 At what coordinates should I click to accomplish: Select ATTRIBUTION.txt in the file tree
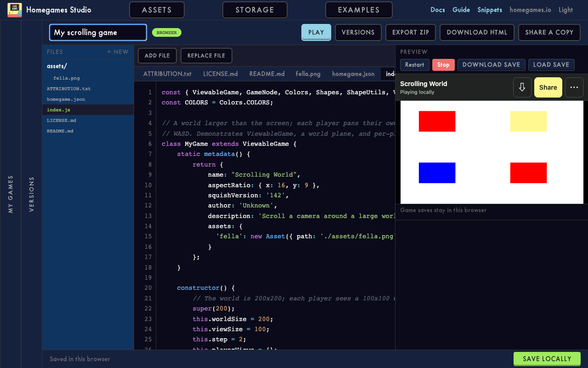(x=88, y=89)
